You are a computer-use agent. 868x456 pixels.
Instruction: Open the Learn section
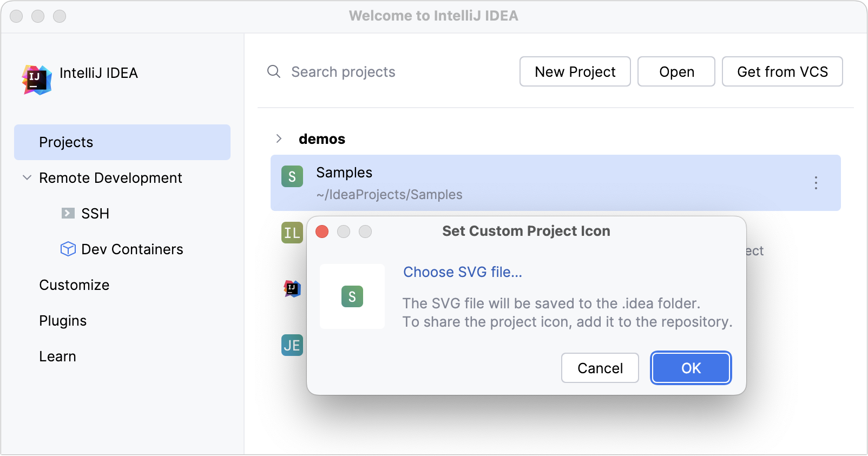(57, 356)
